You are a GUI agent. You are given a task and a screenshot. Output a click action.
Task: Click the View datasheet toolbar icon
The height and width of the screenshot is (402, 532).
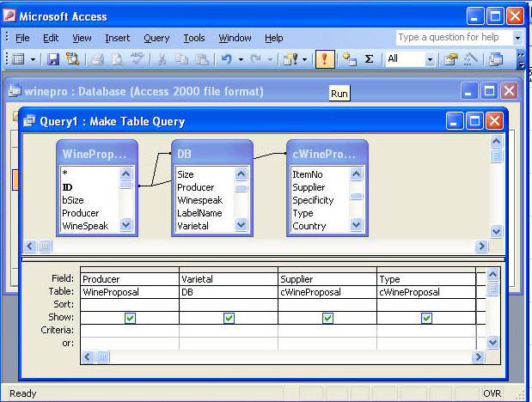19,59
